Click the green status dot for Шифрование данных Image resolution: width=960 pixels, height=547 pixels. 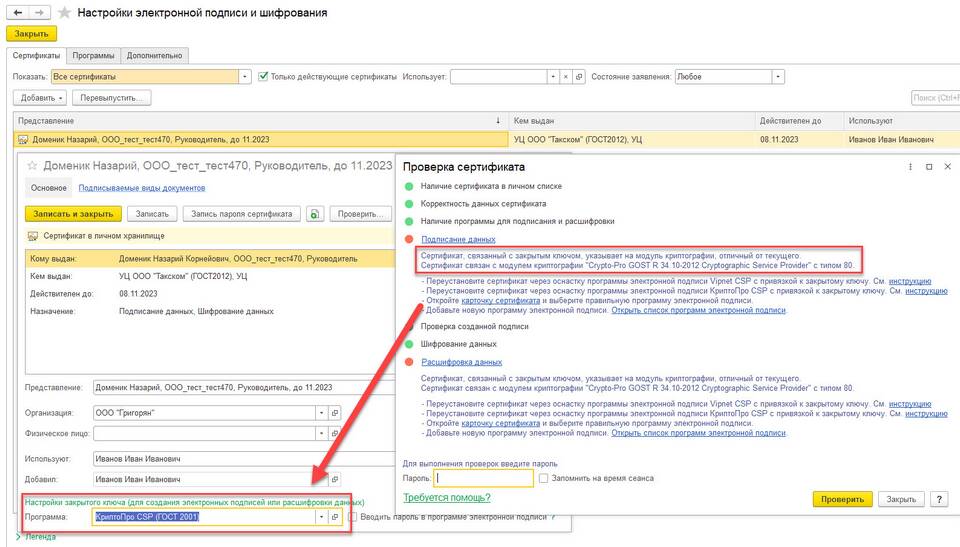(409, 344)
